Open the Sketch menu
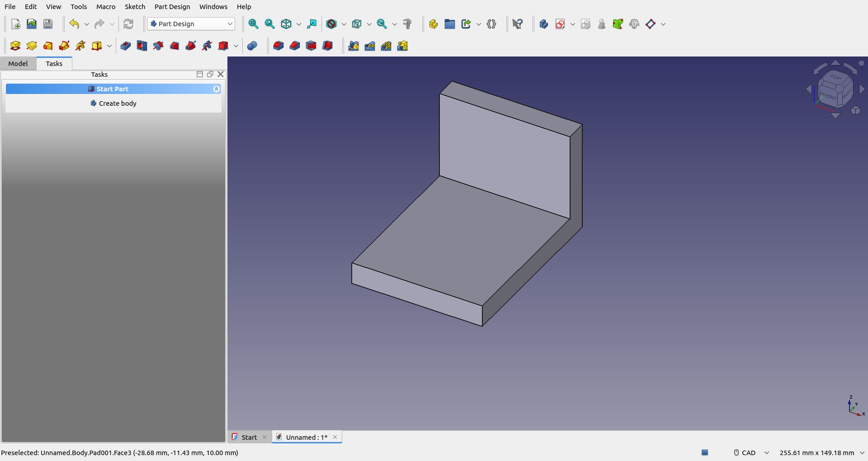This screenshot has width=868, height=461. [135, 7]
